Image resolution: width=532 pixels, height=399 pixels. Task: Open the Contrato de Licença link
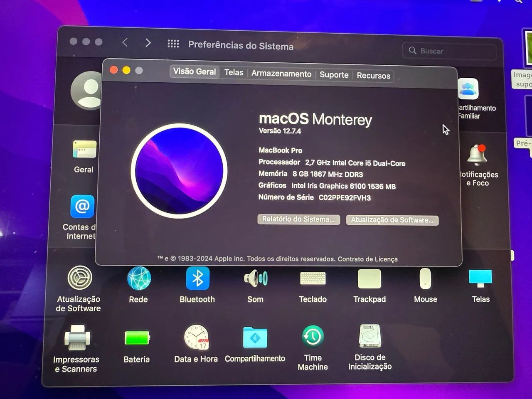click(367, 259)
